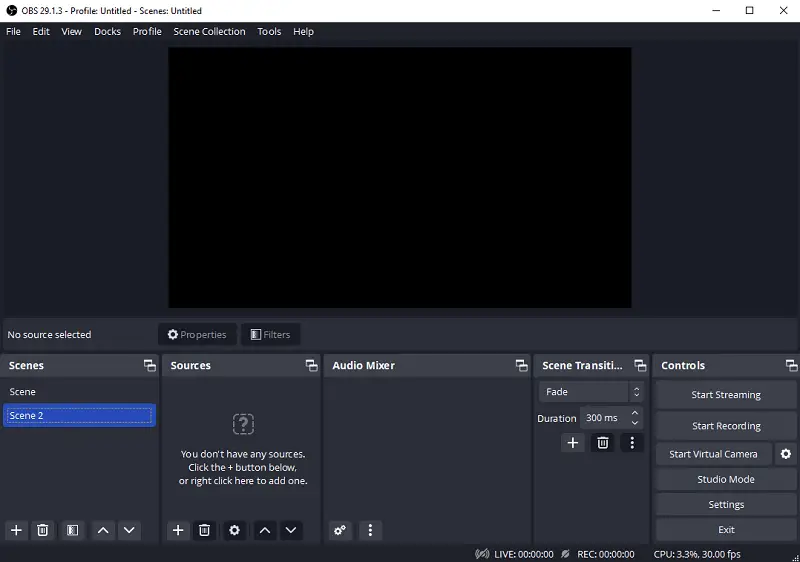Enable Studio Mode
Viewport: 800px width, 562px height.
click(x=726, y=479)
